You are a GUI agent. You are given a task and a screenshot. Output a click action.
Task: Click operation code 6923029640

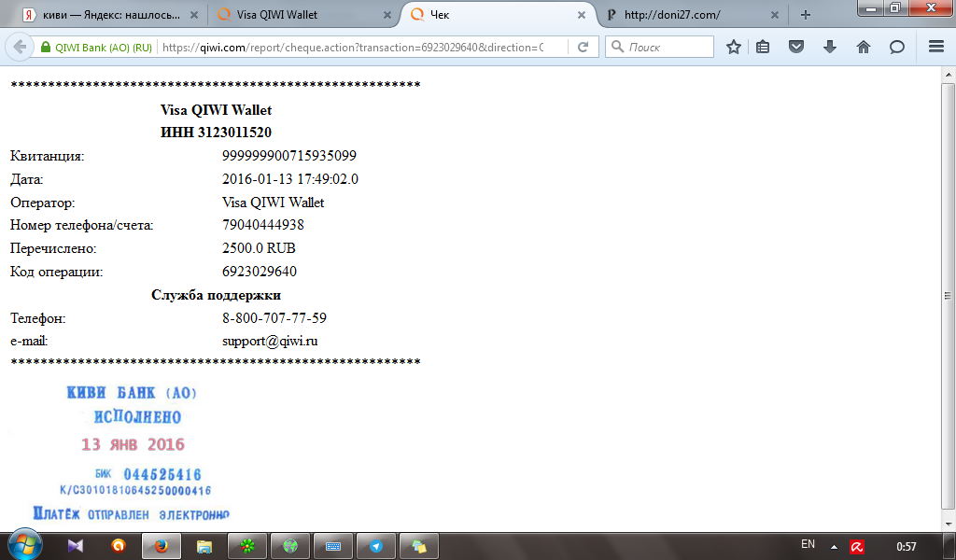click(x=260, y=272)
